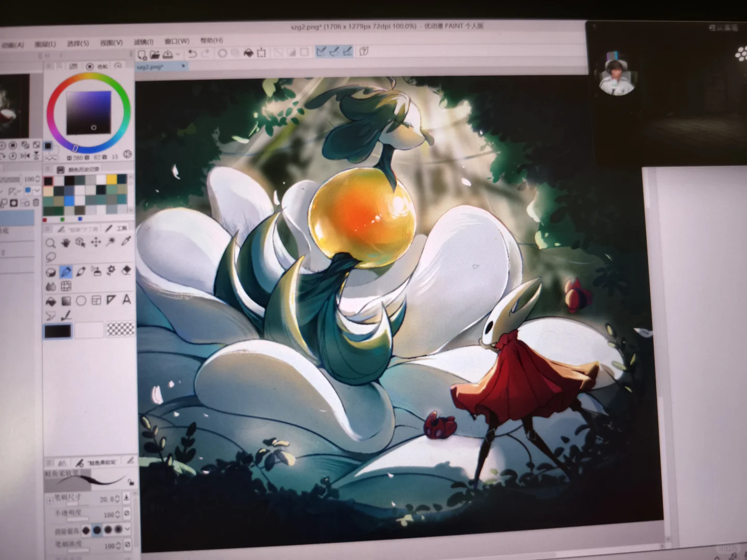Pick a shade in the color square
Image resolution: width=747 pixels, height=560 pixels.
[88, 114]
